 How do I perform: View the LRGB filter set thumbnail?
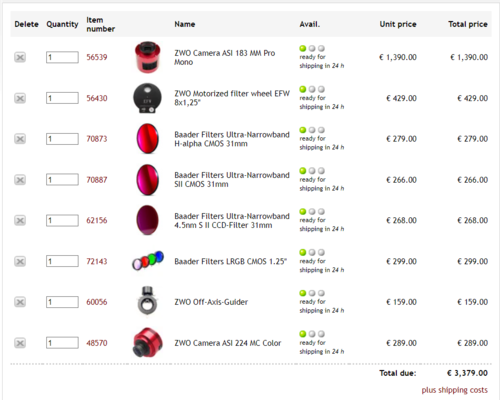click(148, 261)
